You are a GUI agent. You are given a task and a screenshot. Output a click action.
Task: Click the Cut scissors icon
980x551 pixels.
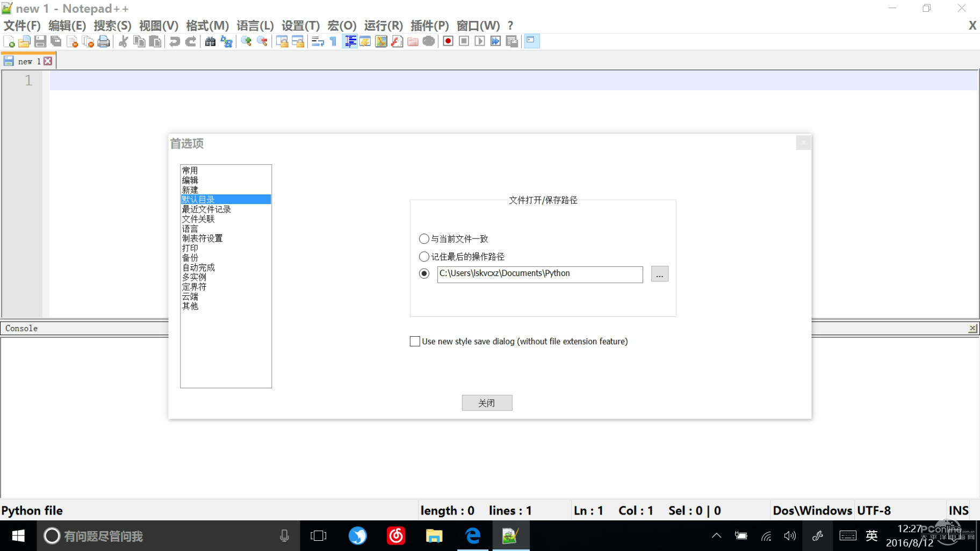pos(123,41)
